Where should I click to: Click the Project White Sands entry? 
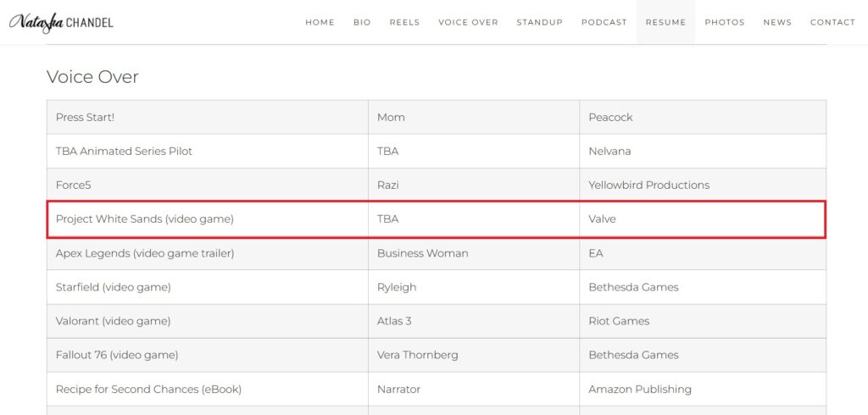point(145,219)
